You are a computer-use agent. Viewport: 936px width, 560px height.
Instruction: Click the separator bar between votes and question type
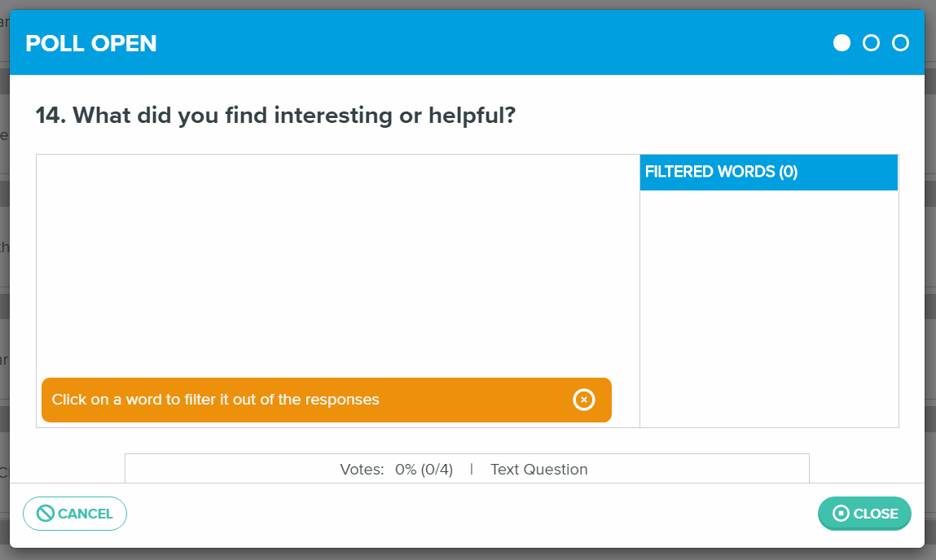pos(472,470)
